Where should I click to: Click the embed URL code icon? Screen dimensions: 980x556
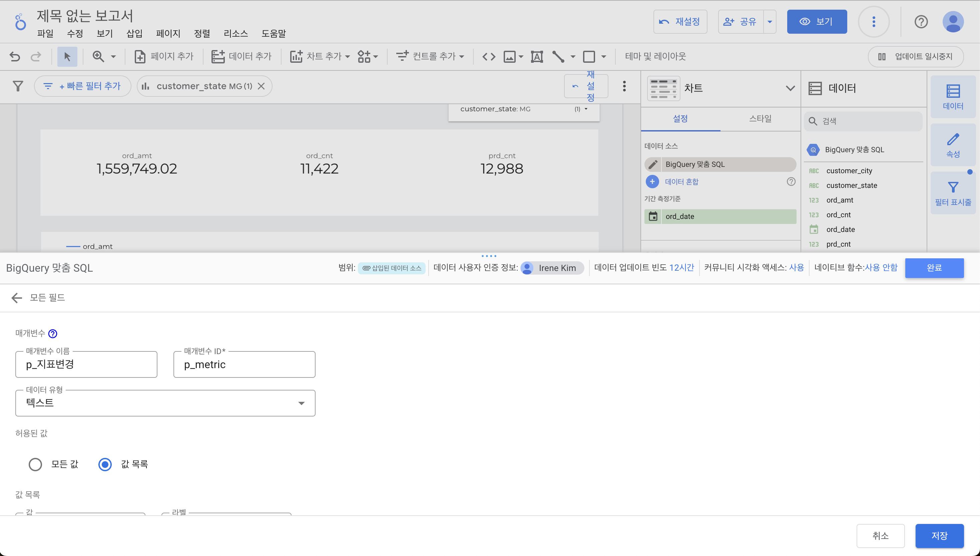488,56
